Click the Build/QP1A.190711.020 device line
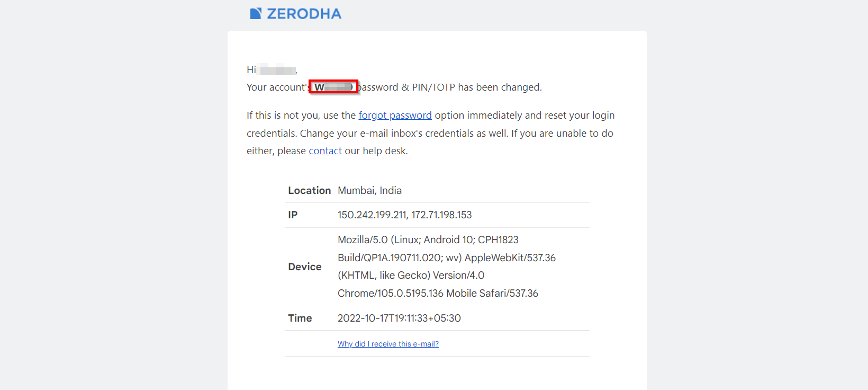This screenshot has width=868, height=390. (x=447, y=258)
